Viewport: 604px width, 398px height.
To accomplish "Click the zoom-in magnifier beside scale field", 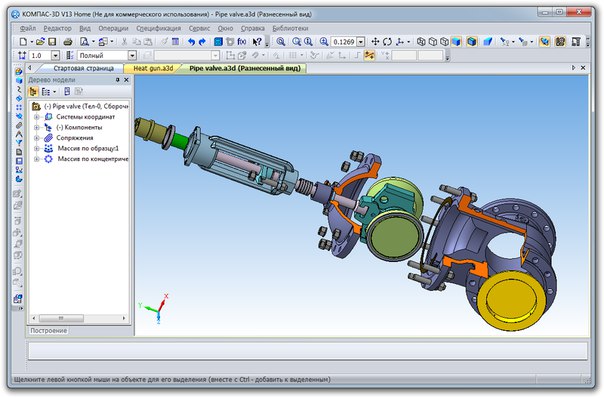I will 324,42.
